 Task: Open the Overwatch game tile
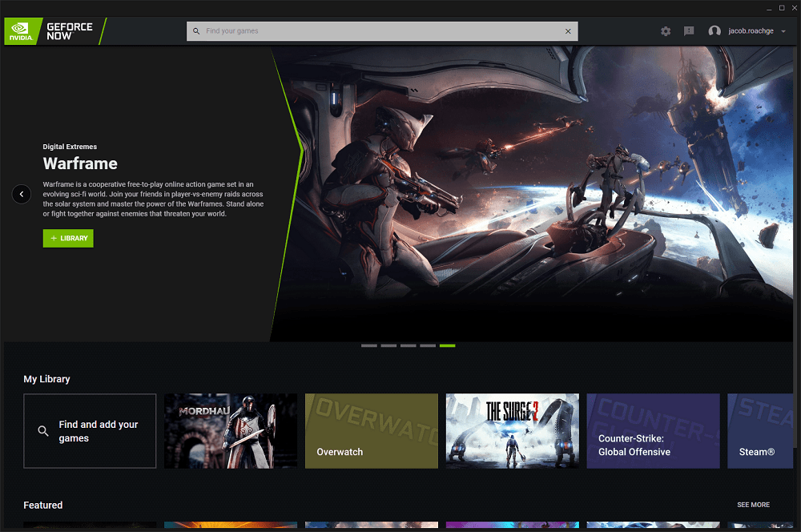(372, 431)
